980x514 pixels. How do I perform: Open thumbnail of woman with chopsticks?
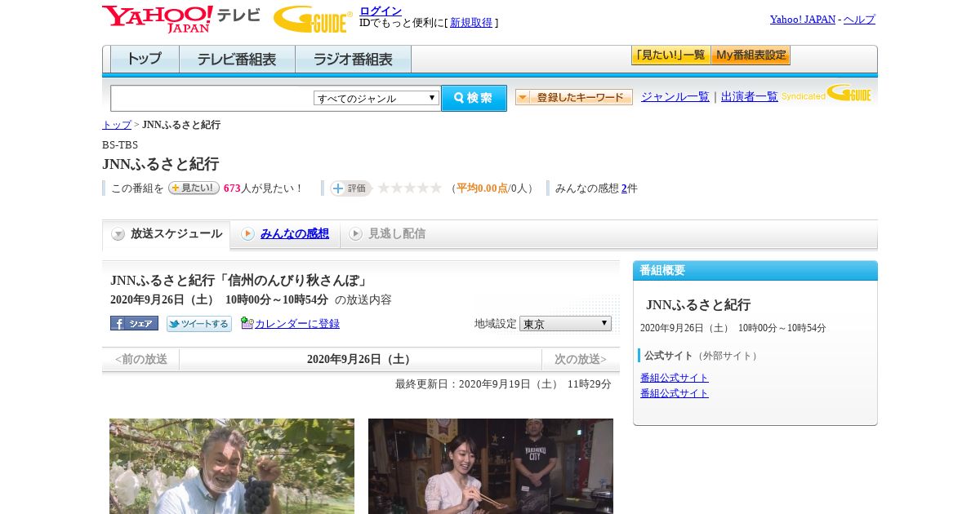(491, 466)
